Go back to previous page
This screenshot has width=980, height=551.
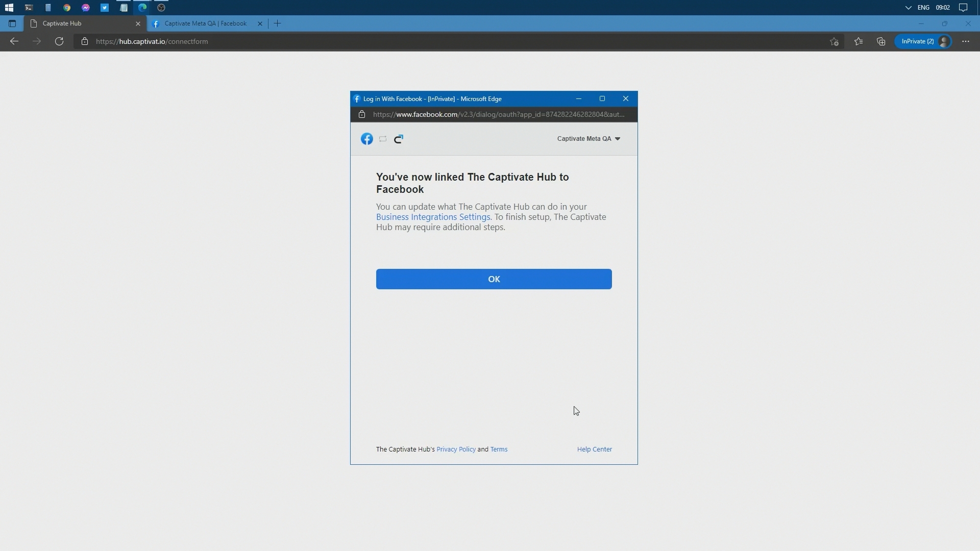14,41
